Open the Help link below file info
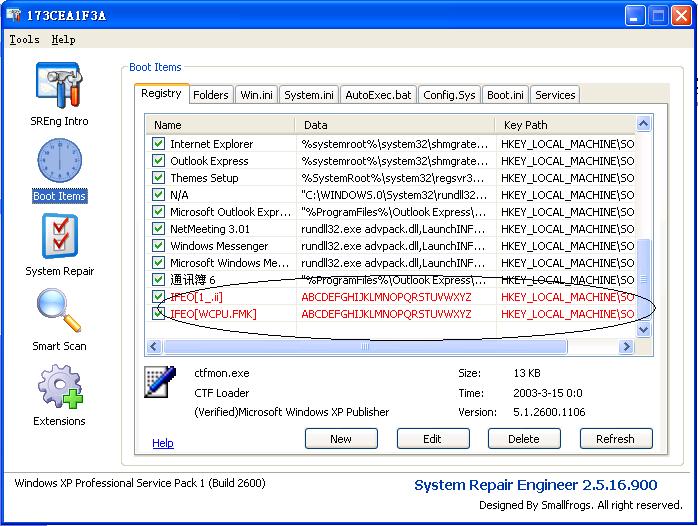This screenshot has height=526, width=698. click(162, 443)
